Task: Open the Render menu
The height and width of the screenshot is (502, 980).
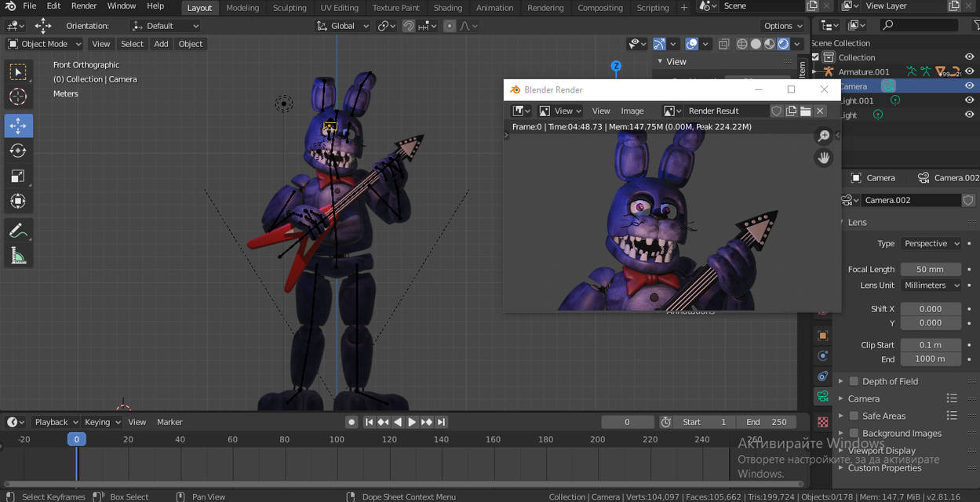Action: [x=84, y=6]
